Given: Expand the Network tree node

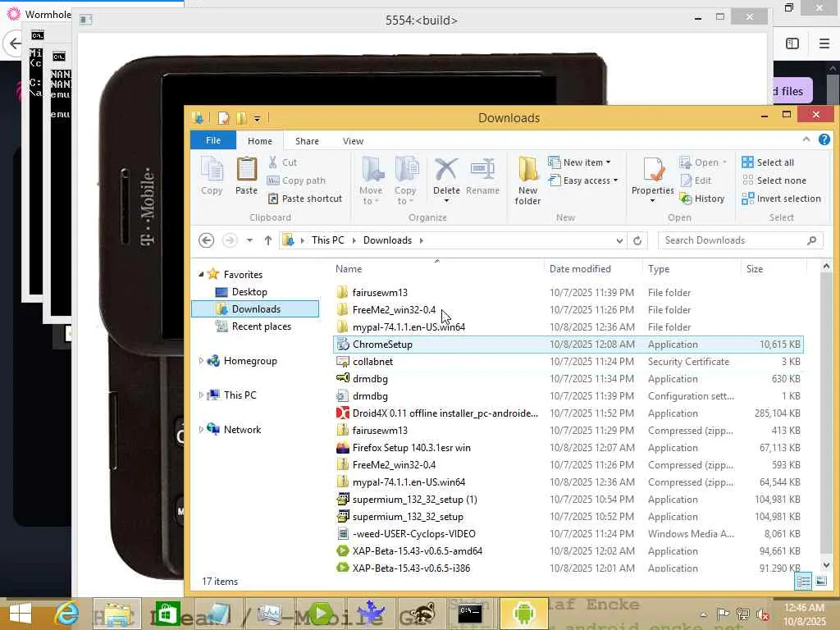Looking at the screenshot, I should click(201, 429).
